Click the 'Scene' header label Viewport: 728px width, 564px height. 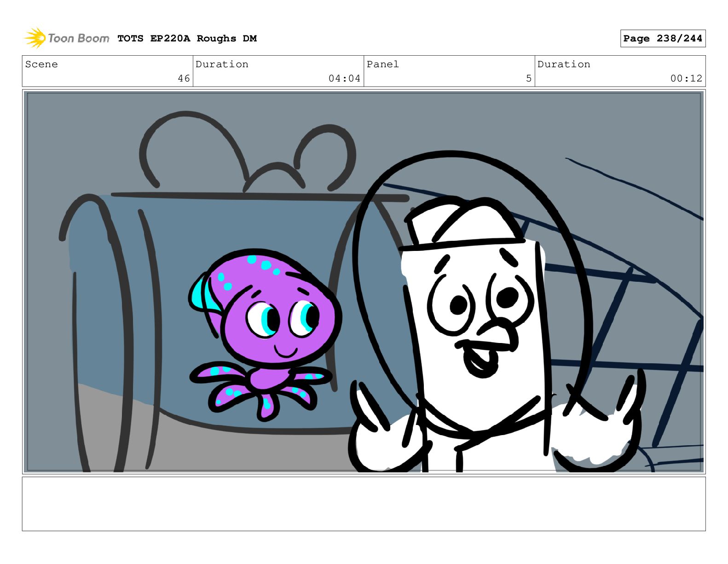41,64
